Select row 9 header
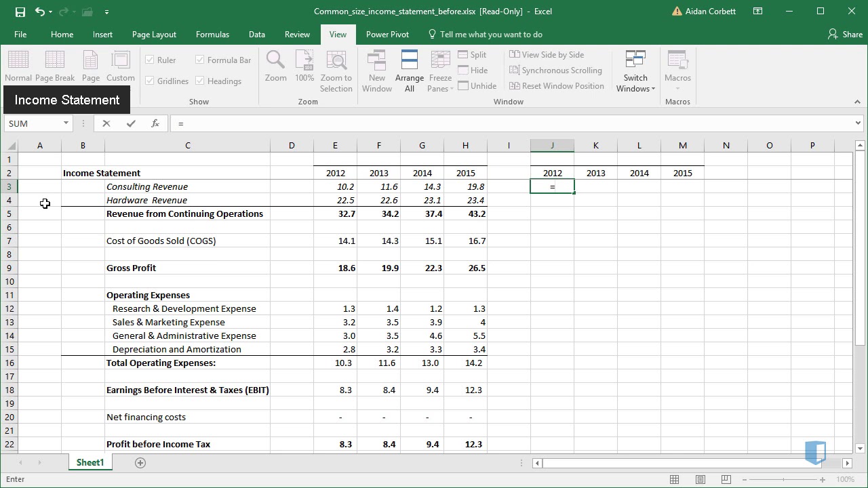This screenshot has height=488, width=868. (x=9, y=268)
